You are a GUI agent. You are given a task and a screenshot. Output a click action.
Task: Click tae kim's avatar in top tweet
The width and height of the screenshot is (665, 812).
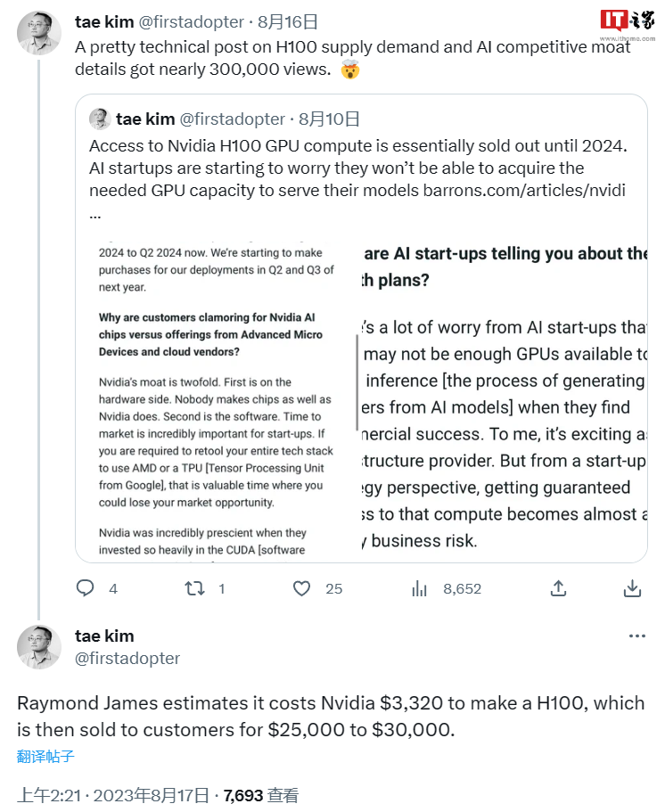(39, 33)
